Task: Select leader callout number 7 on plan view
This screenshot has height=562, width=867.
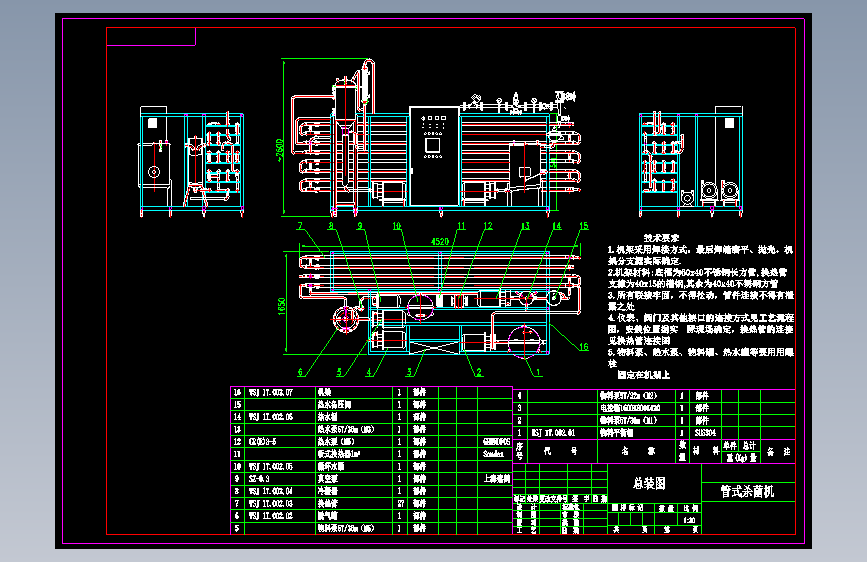Action: [x=300, y=226]
